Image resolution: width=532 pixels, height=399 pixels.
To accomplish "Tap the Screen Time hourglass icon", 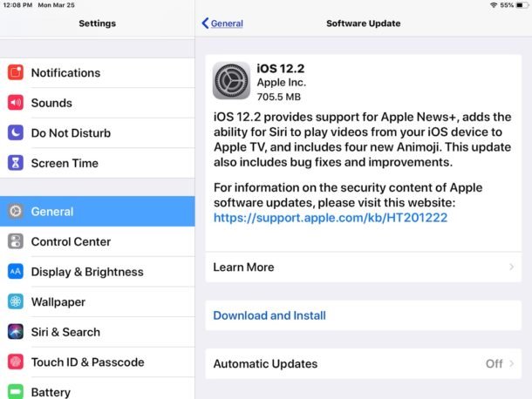I will [x=16, y=163].
